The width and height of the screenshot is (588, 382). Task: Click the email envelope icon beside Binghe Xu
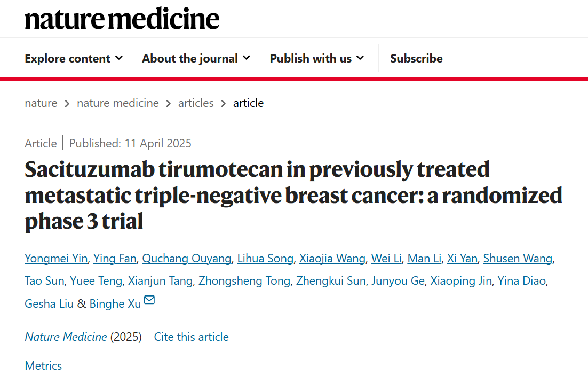pos(149,300)
